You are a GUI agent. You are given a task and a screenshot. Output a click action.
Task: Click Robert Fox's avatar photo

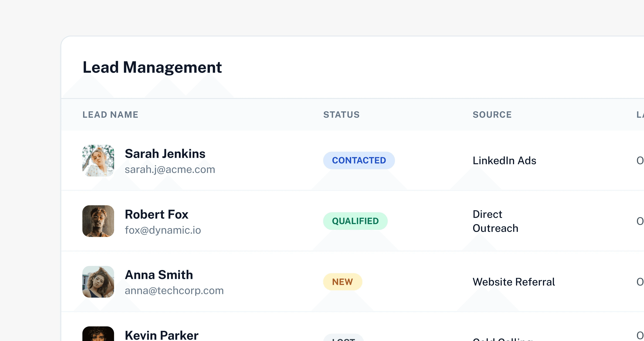tap(98, 221)
